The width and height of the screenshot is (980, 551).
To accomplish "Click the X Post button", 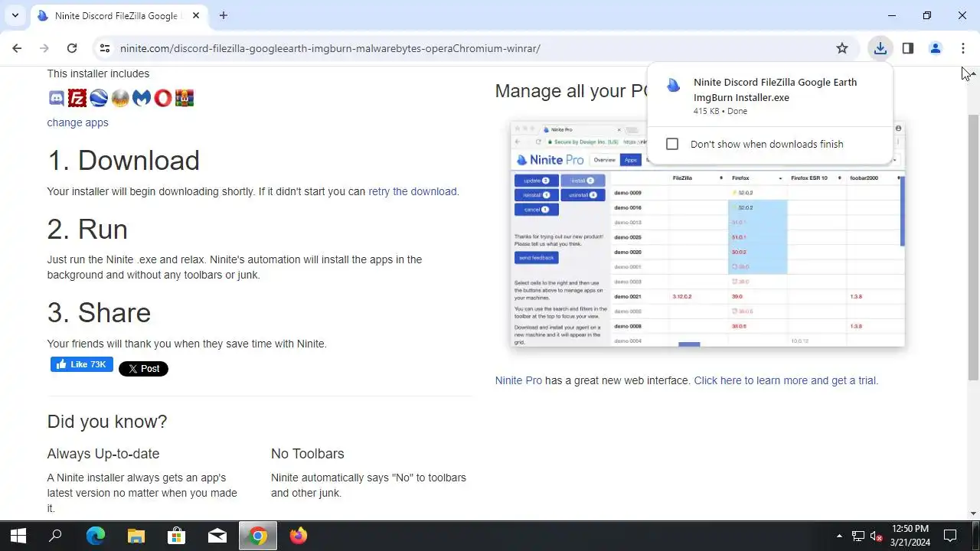I will (143, 368).
